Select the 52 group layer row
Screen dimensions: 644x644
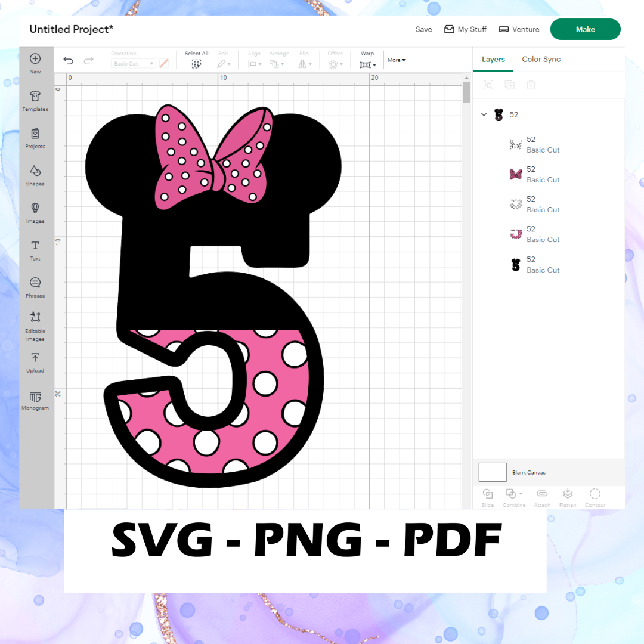pyautogui.click(x=549, y=114)
